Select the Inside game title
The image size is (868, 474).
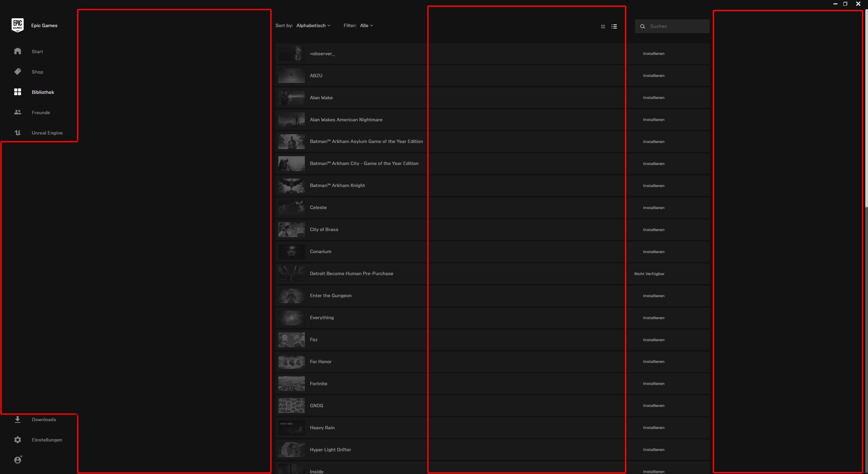pos(316,472)
